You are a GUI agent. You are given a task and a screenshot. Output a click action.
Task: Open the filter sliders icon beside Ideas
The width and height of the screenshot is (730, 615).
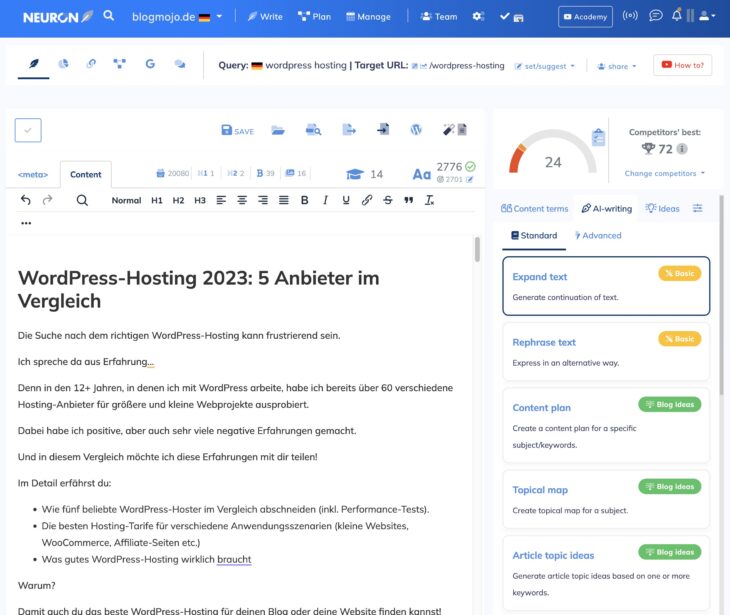coord(697,208)
